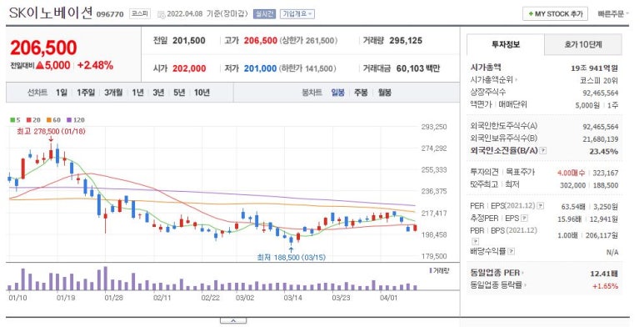The image size is (644, 327).
Task: Click the stock code 096770
Action: pos(110,14)
